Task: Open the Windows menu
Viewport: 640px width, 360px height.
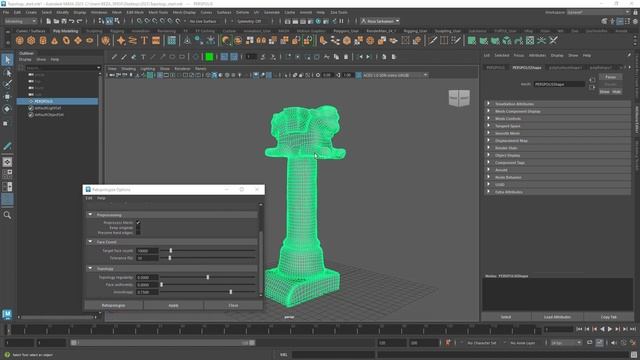Action: (99, 12)
